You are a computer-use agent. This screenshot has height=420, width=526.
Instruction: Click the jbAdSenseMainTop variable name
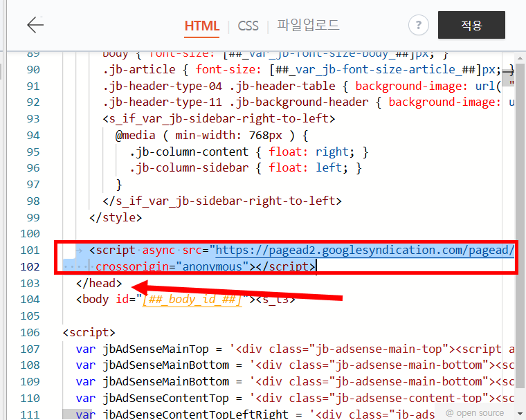point(156,349)
